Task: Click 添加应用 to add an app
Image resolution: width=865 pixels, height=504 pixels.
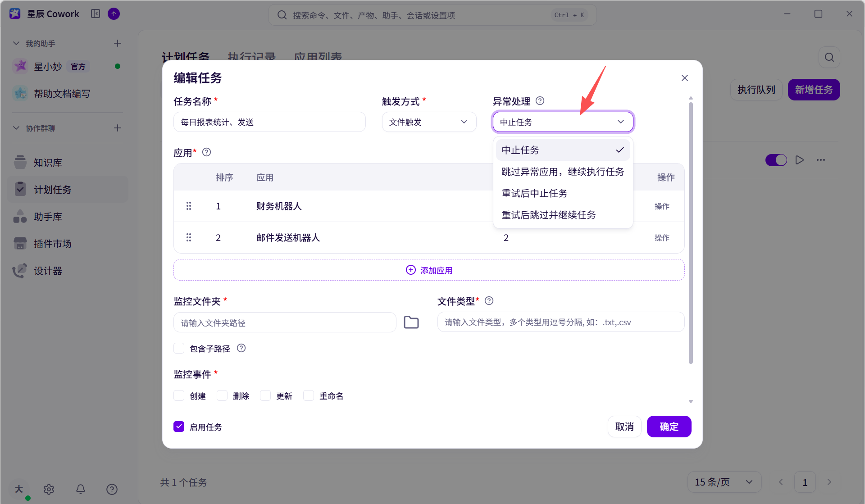Action: (429, 270)
